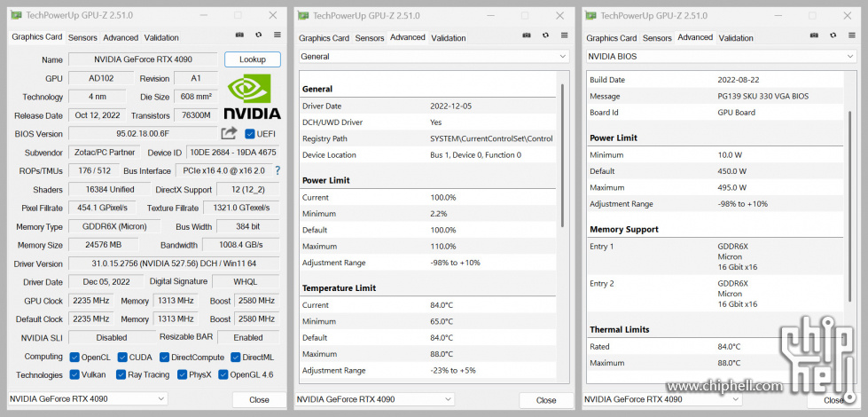Click the GPU-Z app icon in middle title bar
Image resolution: width=868 pixels, height=417 pixels.
pyautogui.click(x=303, y=15)
